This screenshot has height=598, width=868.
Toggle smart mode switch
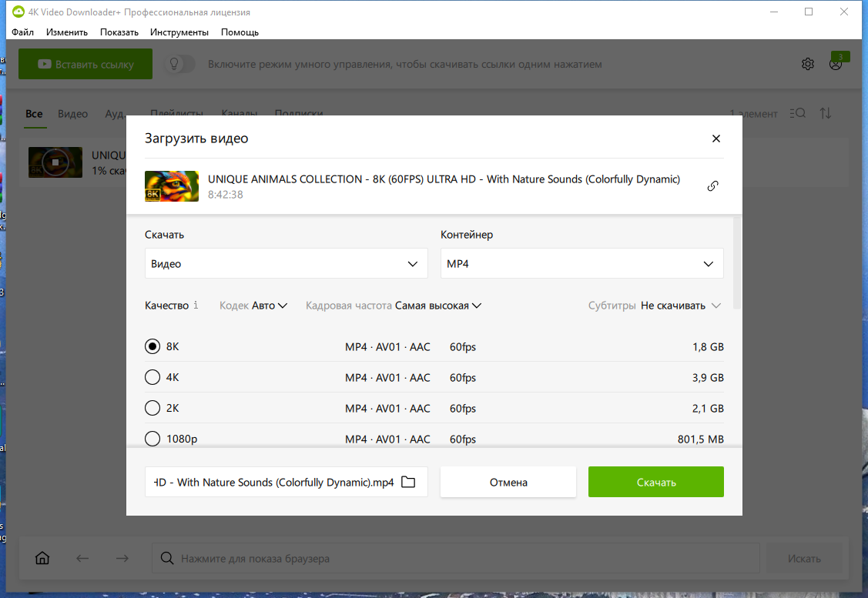click(x=180, y=64)
